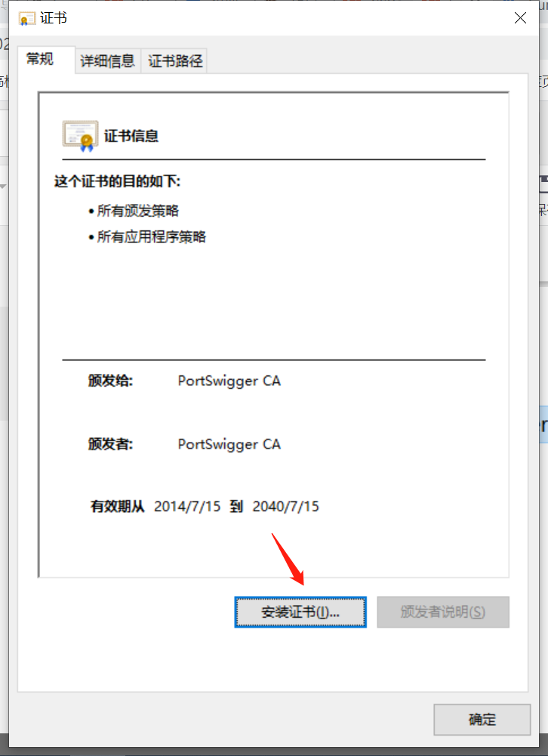Viewport: 548px width, 756px height.
Task: Click the 颁发给 label
Action: [x=110, y=381]
